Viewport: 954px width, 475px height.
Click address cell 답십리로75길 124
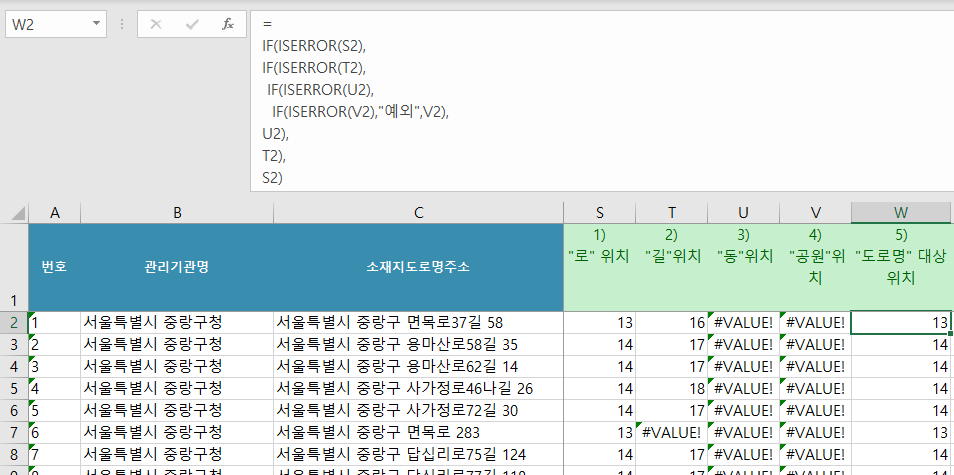tap(418, 454)
